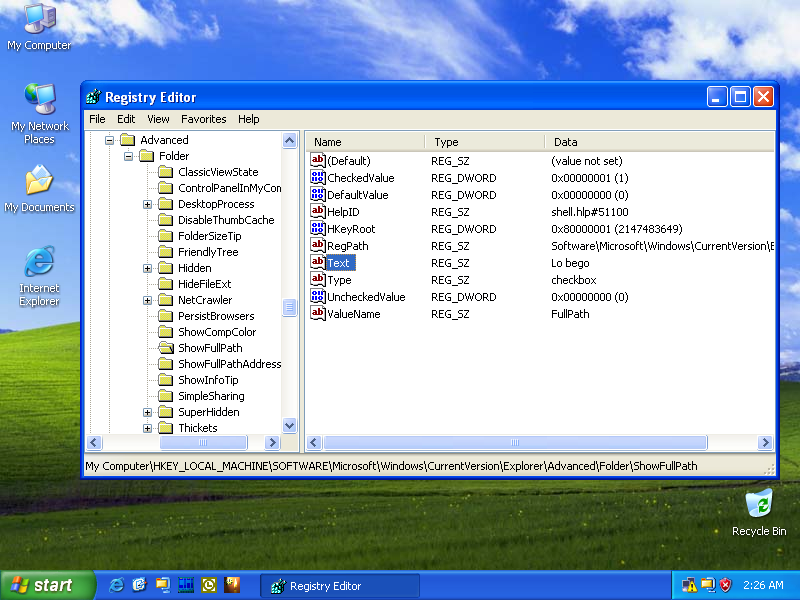Viewport: 800px width, 600px height.
Task: Click the HelpID string value icon
Action: pos(318,212)
